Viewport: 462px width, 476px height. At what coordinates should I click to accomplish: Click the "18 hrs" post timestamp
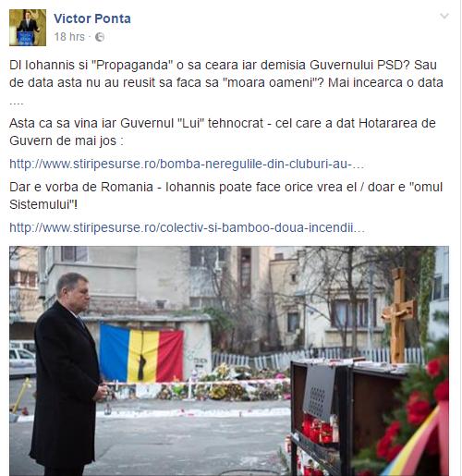click(x=69, y=37)
